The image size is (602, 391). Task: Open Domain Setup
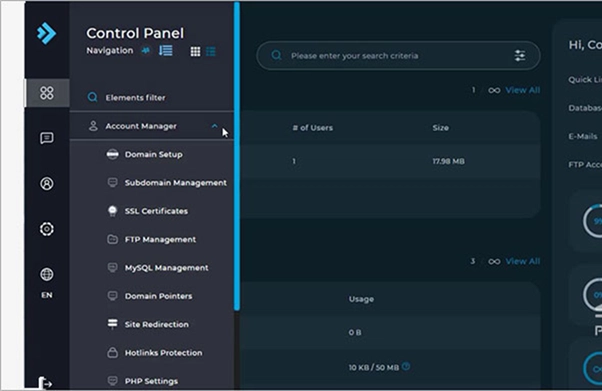click(x=154, y=154)
